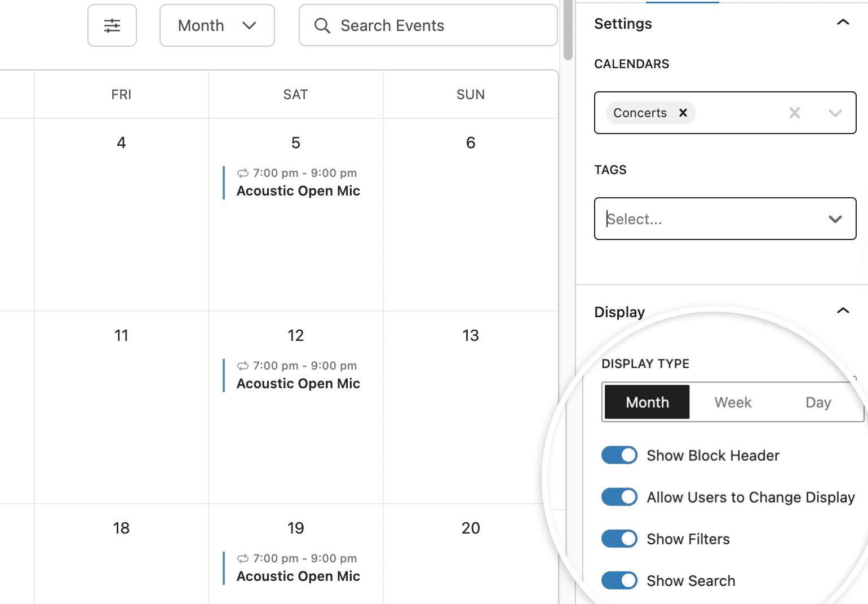Click the recurring icon on the 19th event
868x604 pixels.
click(x=243, y=558)
